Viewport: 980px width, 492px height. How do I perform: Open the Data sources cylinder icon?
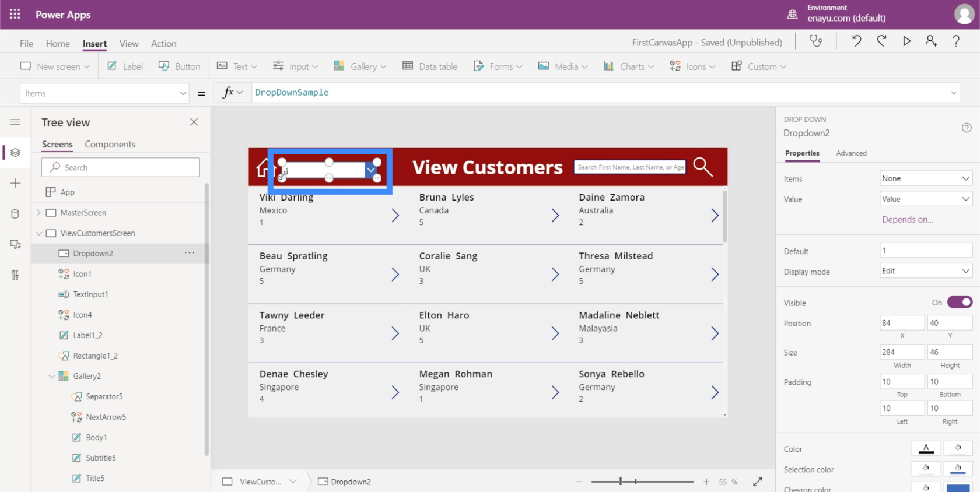pos(16,213)
